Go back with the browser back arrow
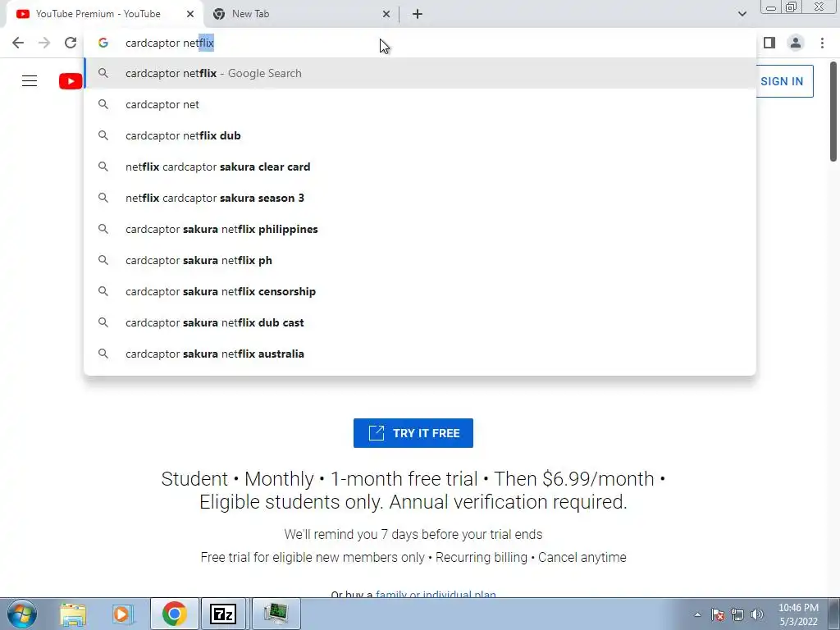 pos(18,43)
